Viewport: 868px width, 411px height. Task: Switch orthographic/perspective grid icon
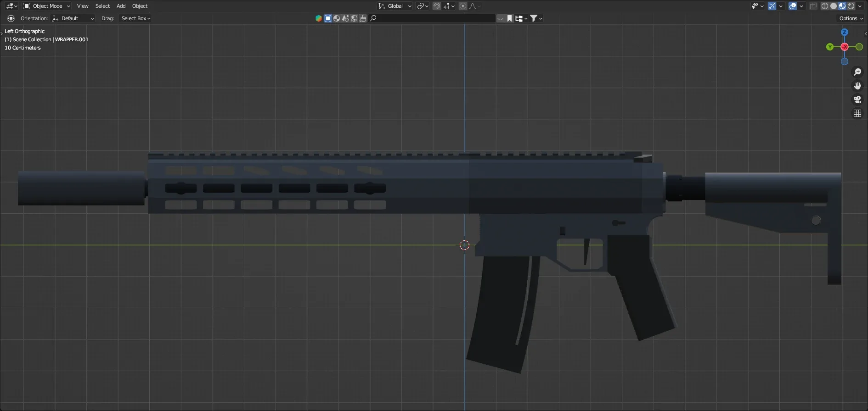857,113
